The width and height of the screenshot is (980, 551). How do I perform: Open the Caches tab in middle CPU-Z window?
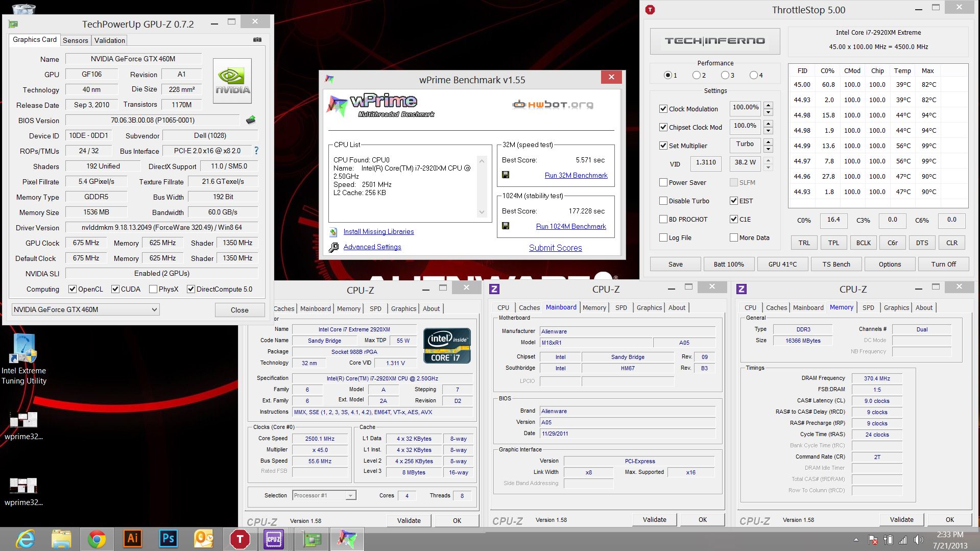coord(529,307)
